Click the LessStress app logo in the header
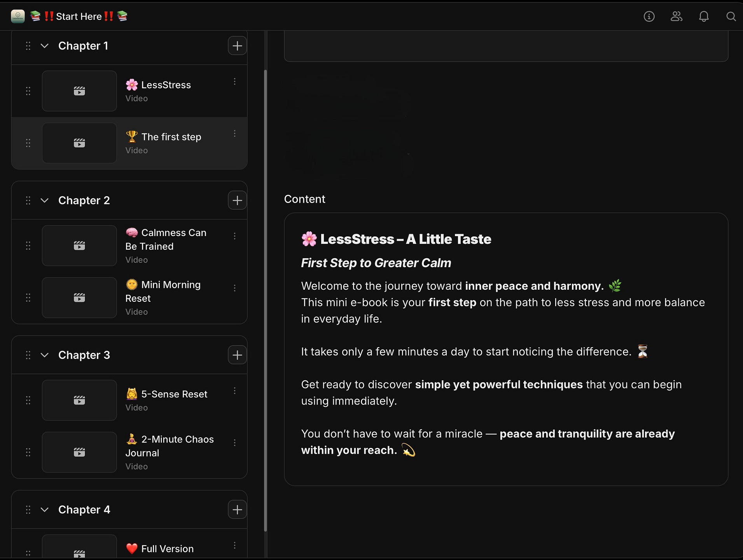This screenshot has height=560, width=743. [18, 16]
